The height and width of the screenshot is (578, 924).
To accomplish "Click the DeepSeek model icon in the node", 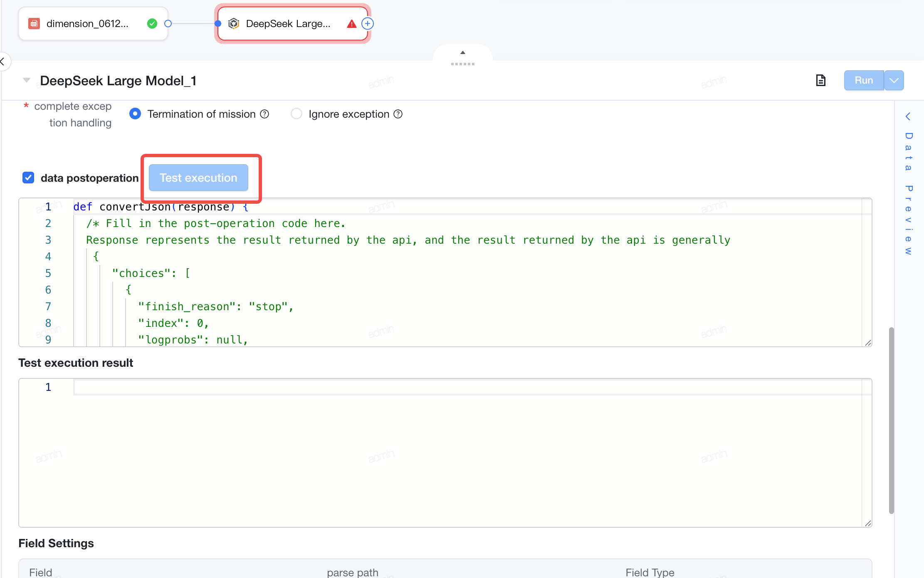I will [x=234, y=24].
